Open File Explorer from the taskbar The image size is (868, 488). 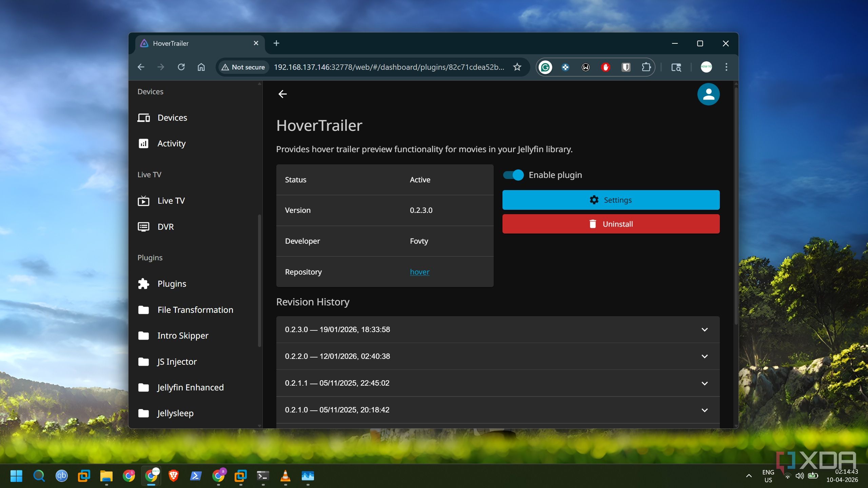pyautogui.click(x=106, y=476)
